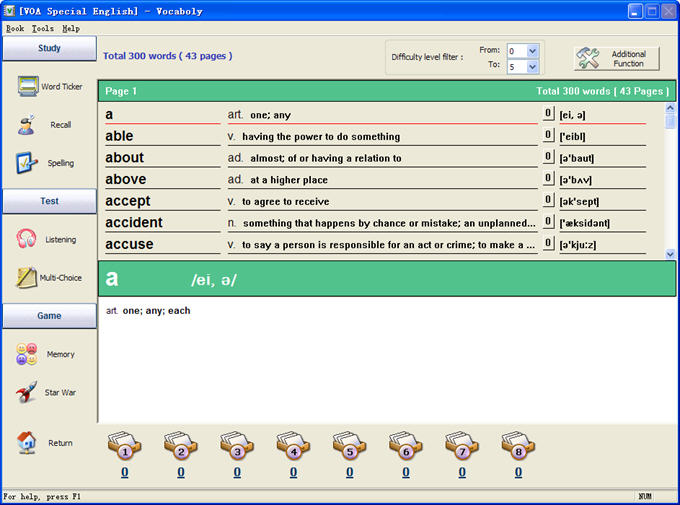Click detail definition 'one; any; each'

coord(156,311)
